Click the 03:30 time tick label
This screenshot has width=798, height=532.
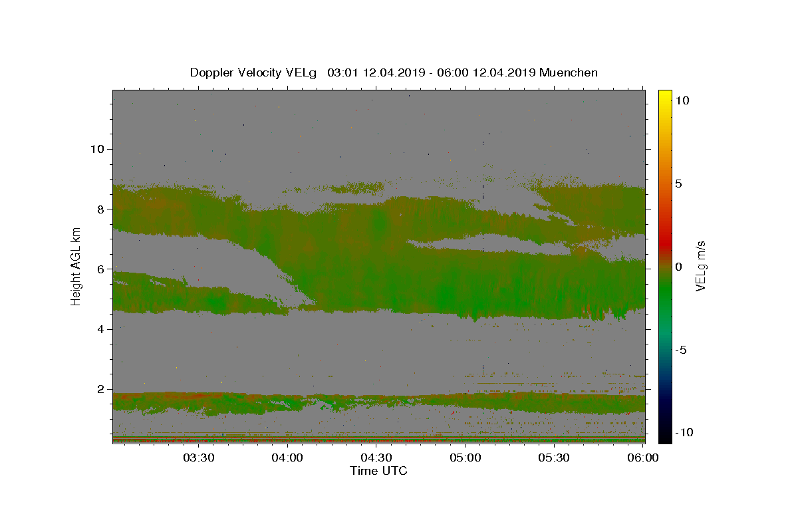198,458
